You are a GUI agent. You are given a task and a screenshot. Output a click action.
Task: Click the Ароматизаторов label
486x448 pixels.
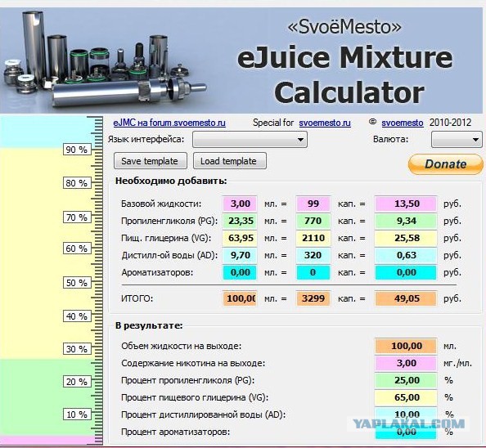pyautogui.click(x=157, y=272)
